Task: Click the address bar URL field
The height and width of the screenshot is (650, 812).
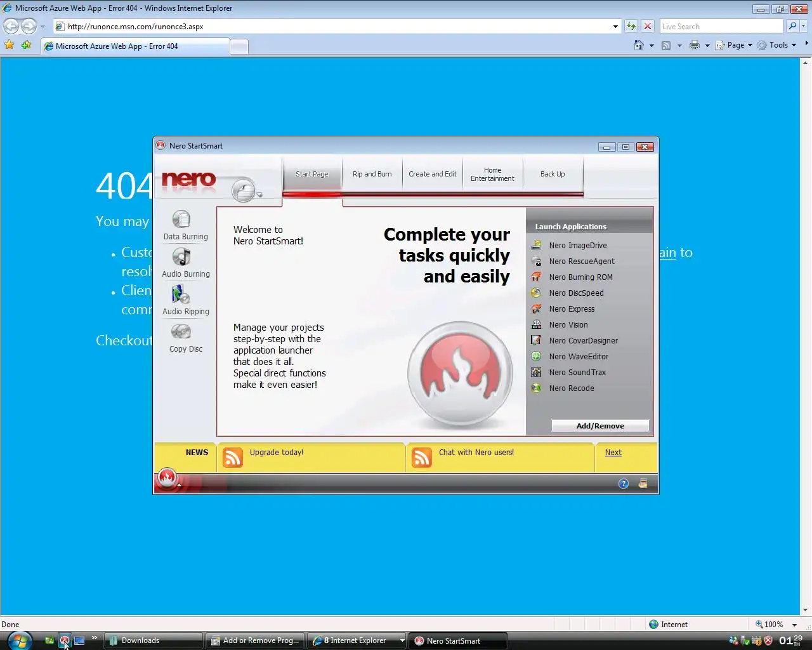Action: point(338,26)
